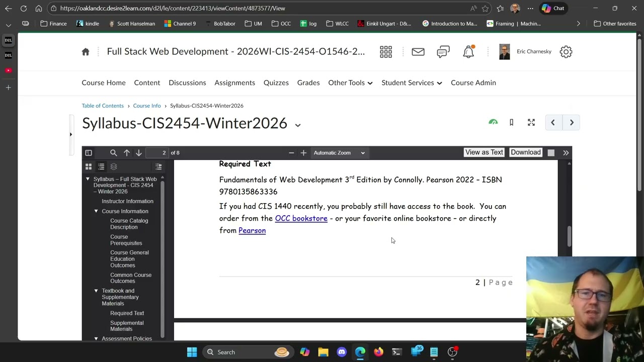Image resolution: width=644 pixels, height=362 pixels.
Task: Open the Content tab
Action: tap(147, 82)
